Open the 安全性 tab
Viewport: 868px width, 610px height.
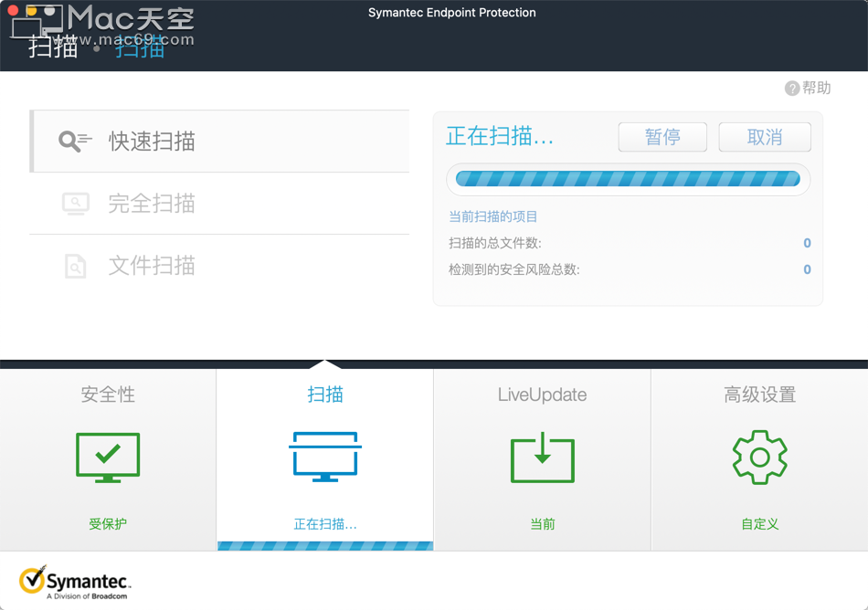(x=108, y=459)
